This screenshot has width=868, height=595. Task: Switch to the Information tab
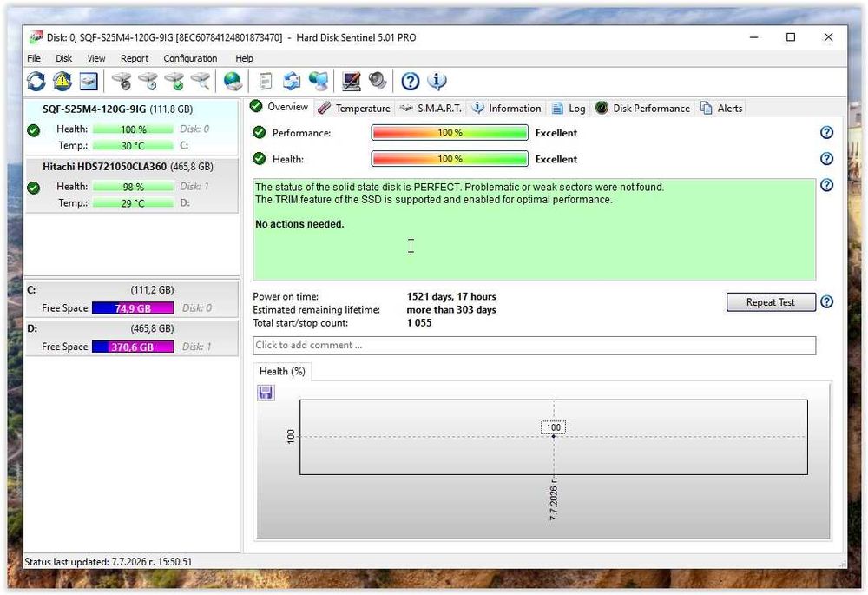click(506, 109)
